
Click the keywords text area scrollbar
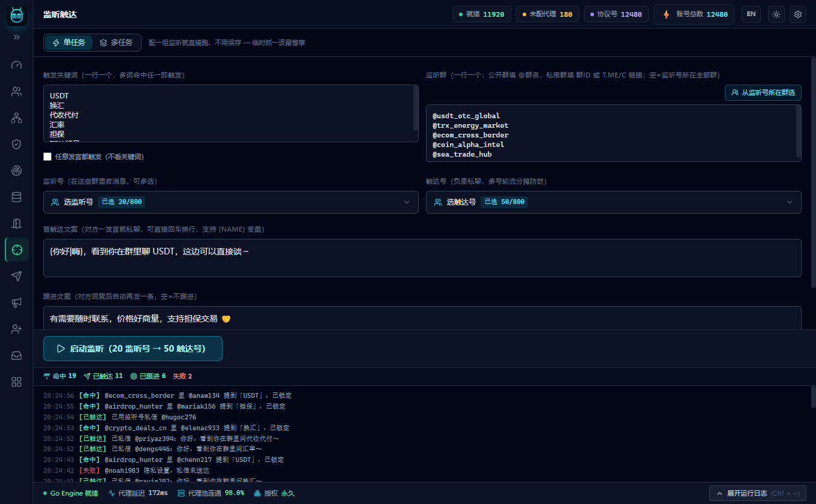point(416,107)
